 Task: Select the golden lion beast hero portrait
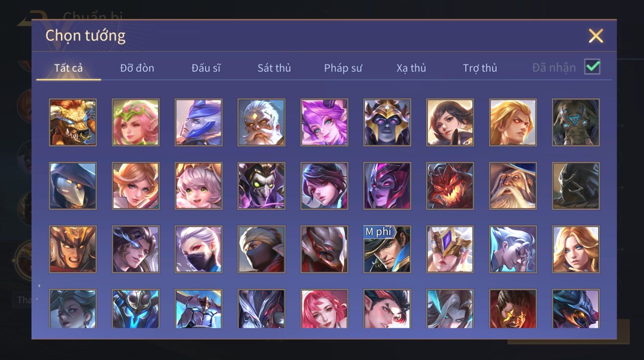pos(73,122)
